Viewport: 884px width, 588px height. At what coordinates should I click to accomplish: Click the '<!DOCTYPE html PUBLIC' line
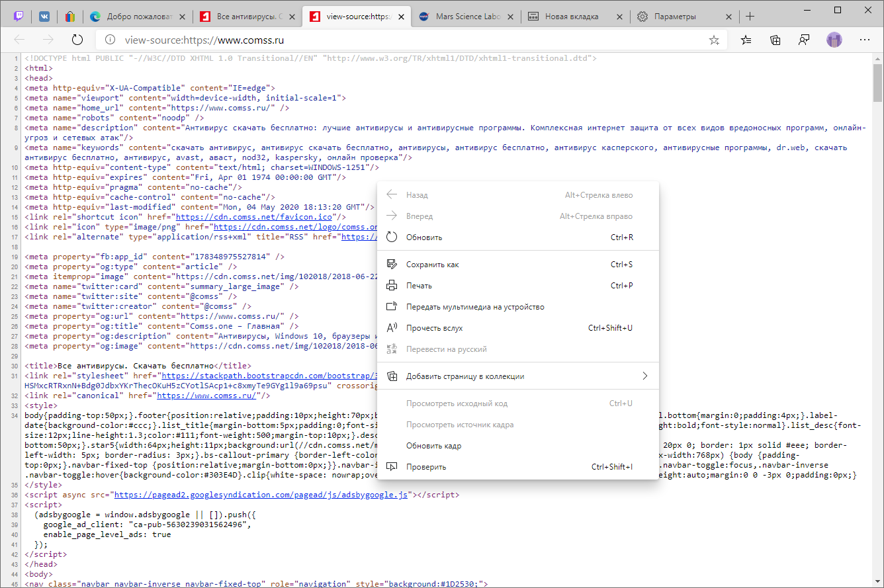click(311, 58)
